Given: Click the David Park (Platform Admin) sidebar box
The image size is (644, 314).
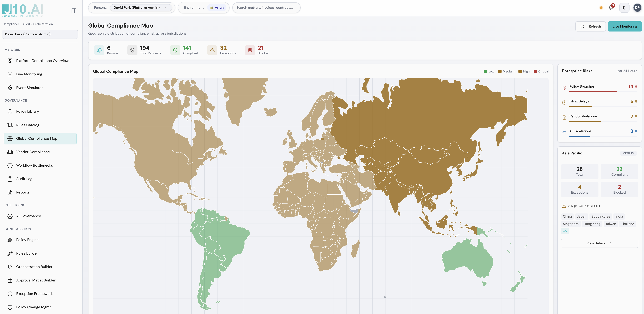Looking at the screenshot, I should pyautogui.click(x=40, y=34).
